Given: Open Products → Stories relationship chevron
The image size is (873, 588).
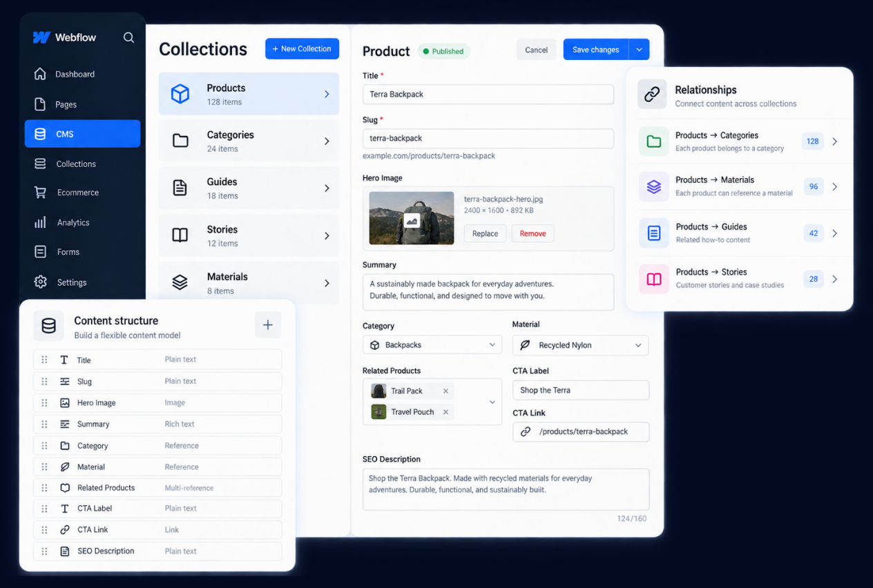Looking at the screenshot, I should click(x=834, y=279).
